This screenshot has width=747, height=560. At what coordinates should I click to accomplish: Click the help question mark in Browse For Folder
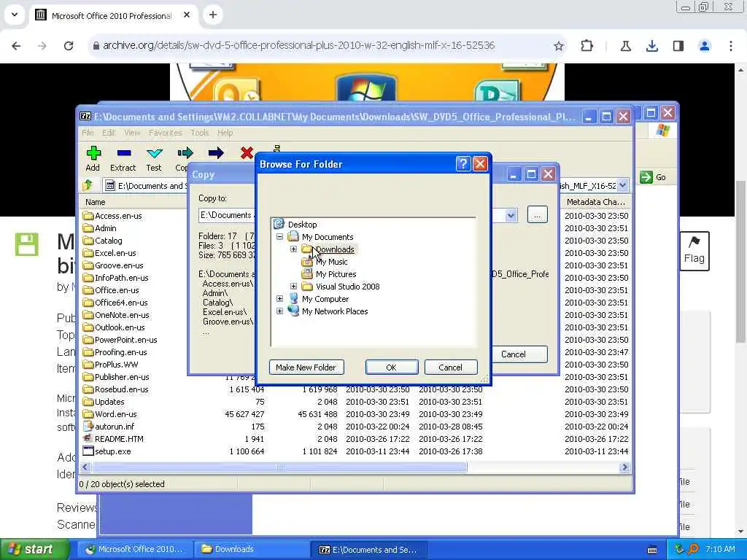(463, 164)
